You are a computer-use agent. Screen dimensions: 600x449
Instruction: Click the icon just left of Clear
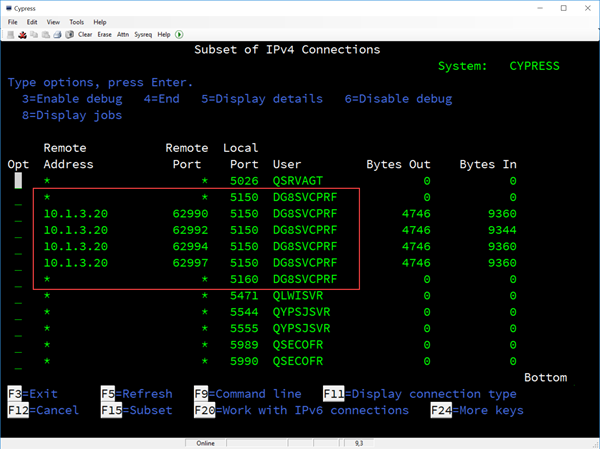(69, 34)
